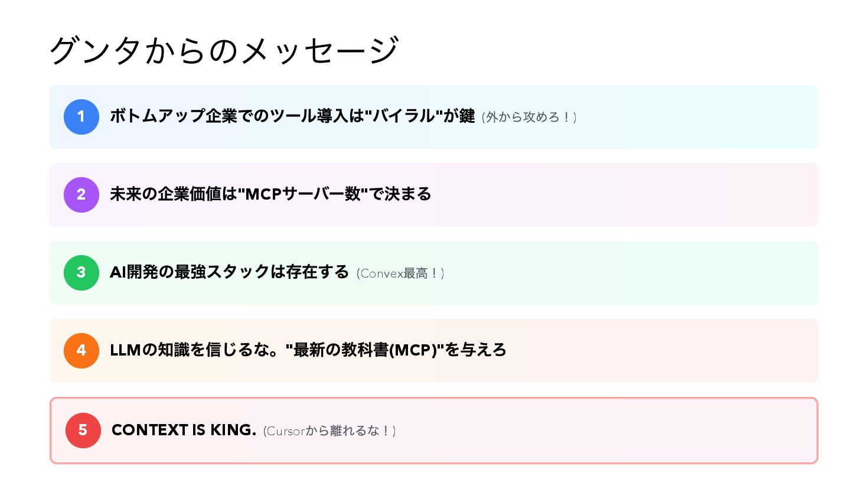Click the red number 5 circle
868x489 pixels.
coord(83,431)
